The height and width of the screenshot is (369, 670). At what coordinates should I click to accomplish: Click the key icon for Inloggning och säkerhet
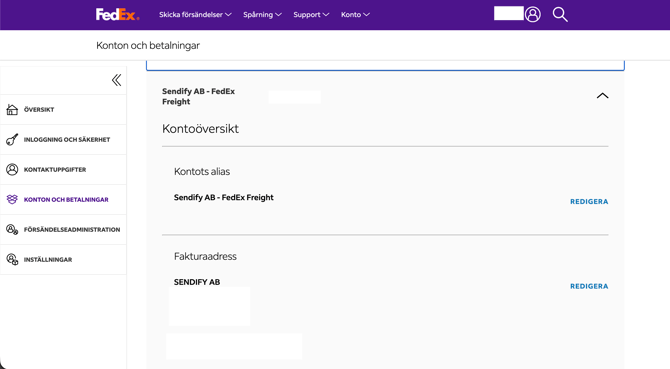click(12, 140)
